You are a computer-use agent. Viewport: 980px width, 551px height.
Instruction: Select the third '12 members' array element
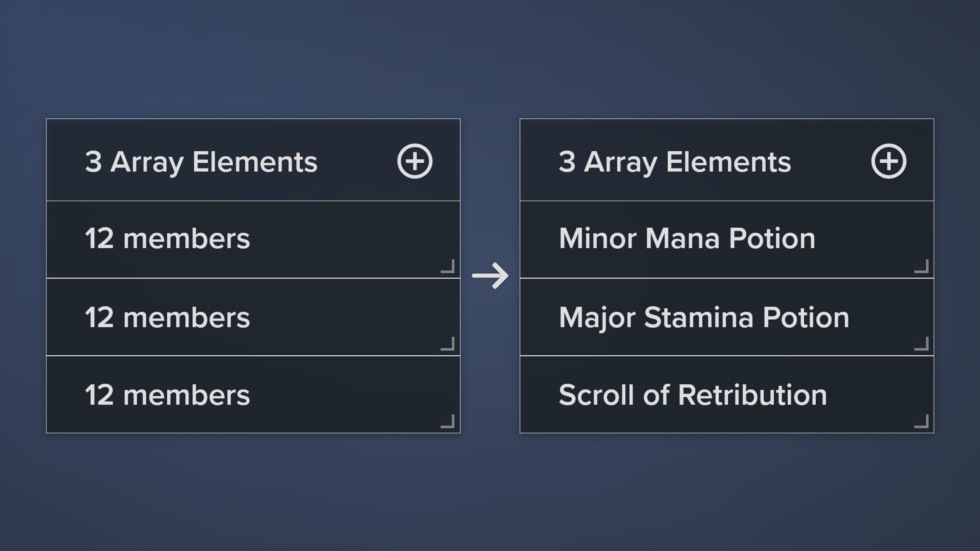[x=167, y=395]
